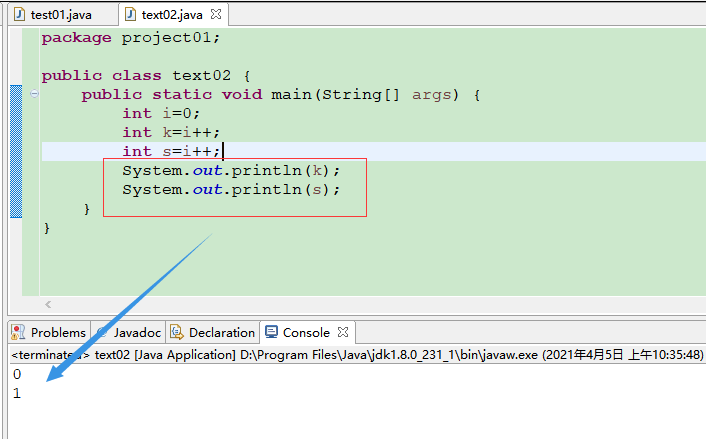Click the 'System.out.println(s);' statement

[x=231, y=190]
